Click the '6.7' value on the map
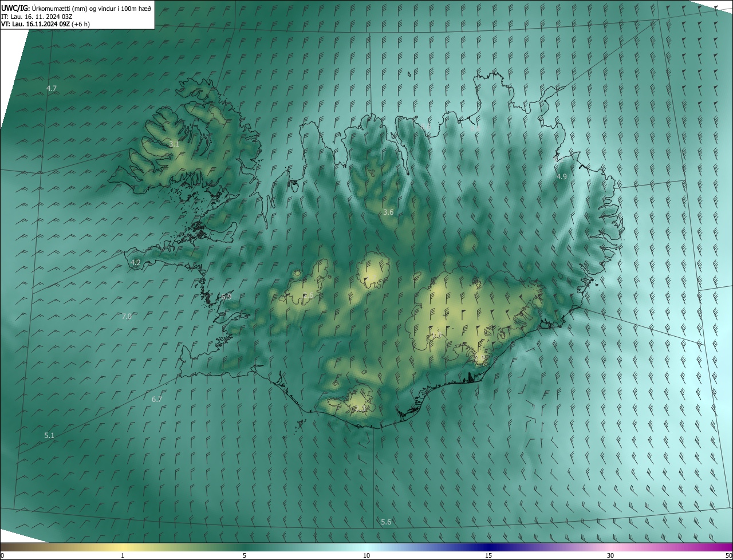Viewport: 733px width, 560px height. point(157,399)
